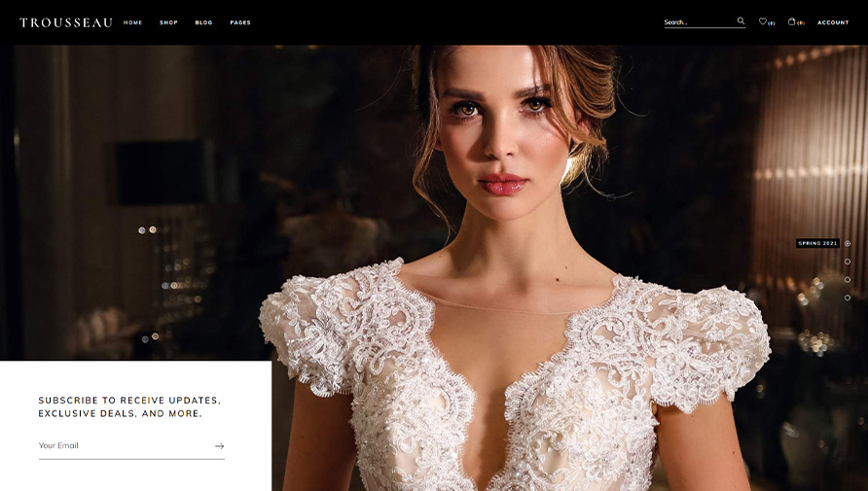Select the active first slide dot
Image resolution: width=868 pixels, height=491 pixels.
[x=848, y=243]
